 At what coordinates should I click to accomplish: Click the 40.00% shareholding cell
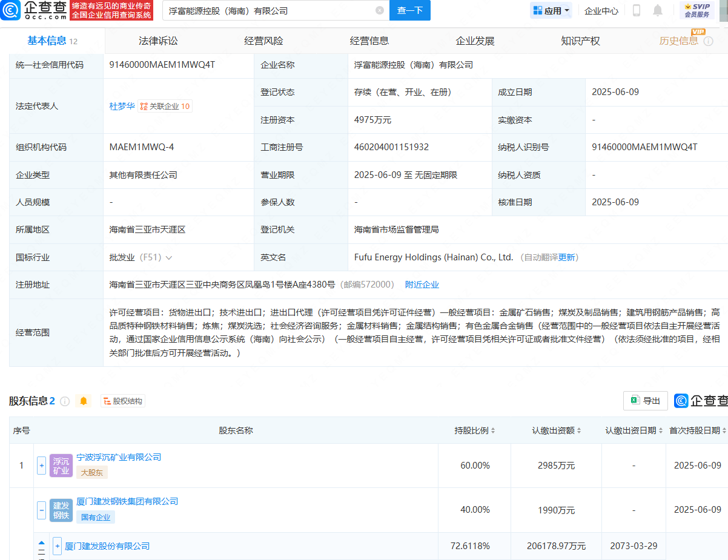[x=475, y=510]
